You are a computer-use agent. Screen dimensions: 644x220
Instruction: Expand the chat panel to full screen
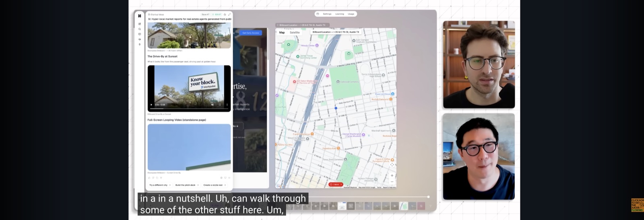(229, 14)
